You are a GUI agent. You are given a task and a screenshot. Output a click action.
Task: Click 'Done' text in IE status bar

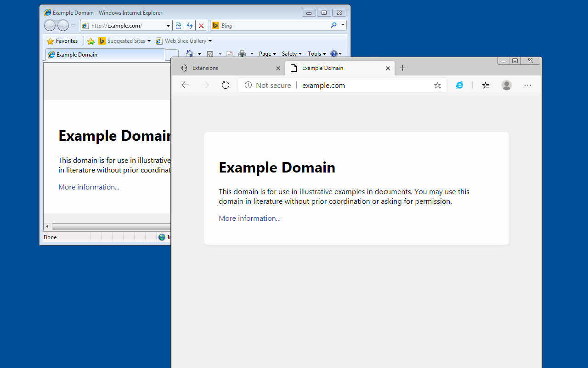point(50,237)
